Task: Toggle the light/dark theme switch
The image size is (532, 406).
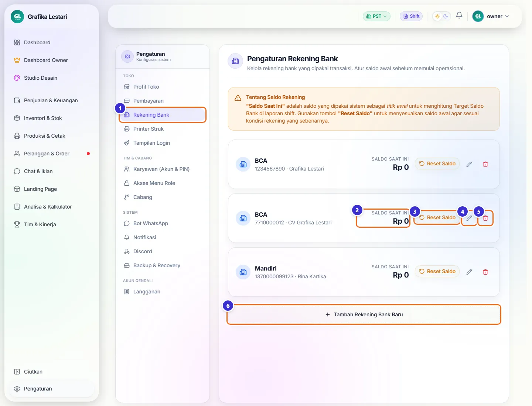Action: pyautogui.click(x=441, y=16)
